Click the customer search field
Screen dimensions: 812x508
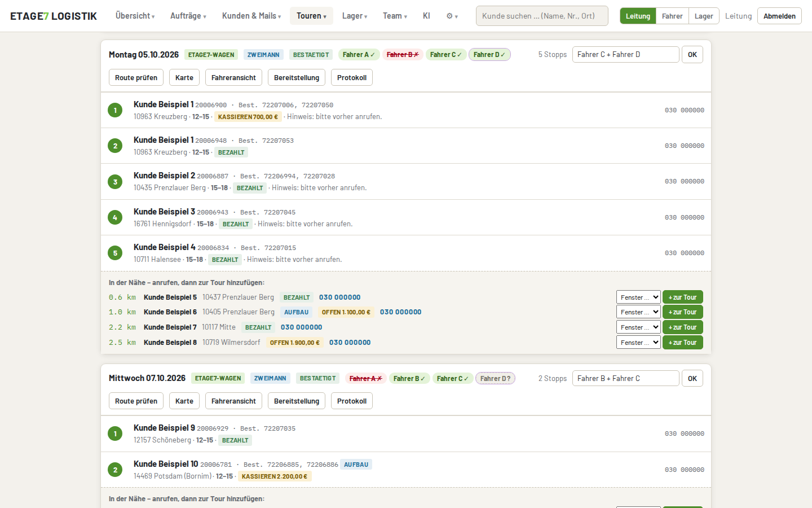pyautogui.click(x=542, y=16)
